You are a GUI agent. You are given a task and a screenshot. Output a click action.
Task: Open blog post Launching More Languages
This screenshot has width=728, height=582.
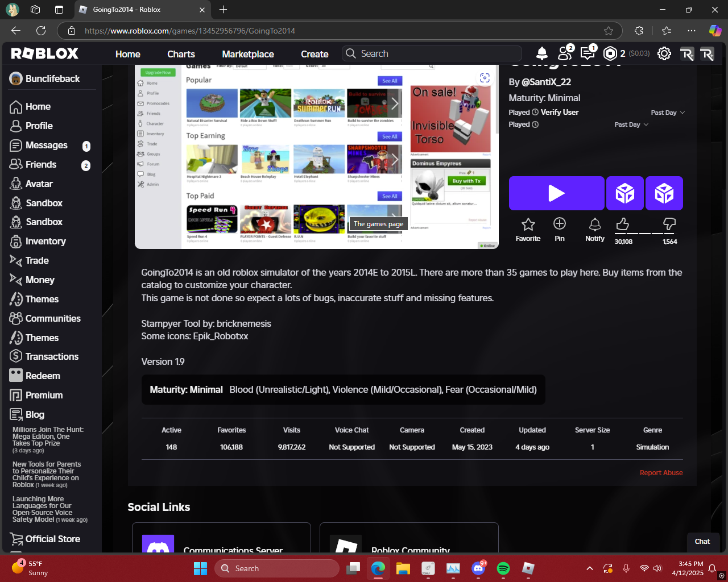pos(49,509)
